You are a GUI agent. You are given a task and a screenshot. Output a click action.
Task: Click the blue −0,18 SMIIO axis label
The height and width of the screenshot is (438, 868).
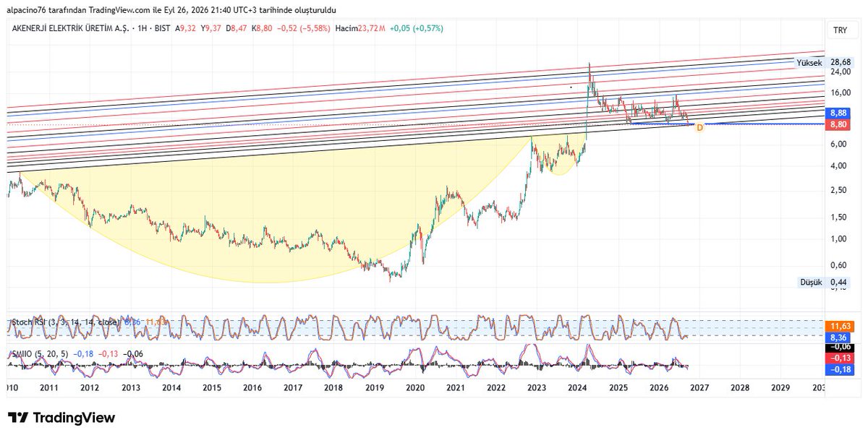click(839, 369)
